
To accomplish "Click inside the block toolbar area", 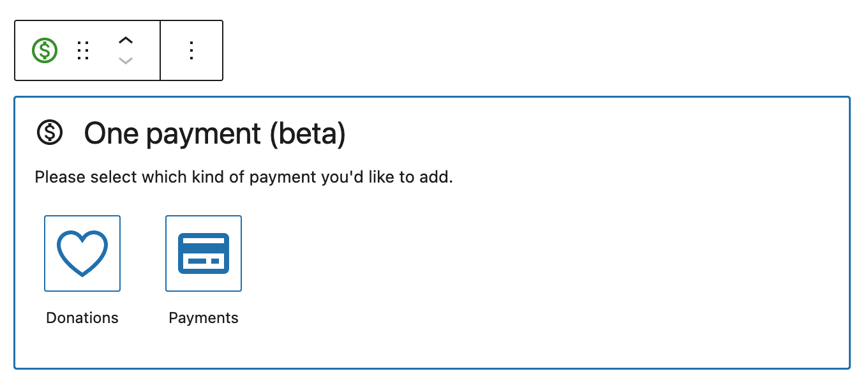I will 118,50.
